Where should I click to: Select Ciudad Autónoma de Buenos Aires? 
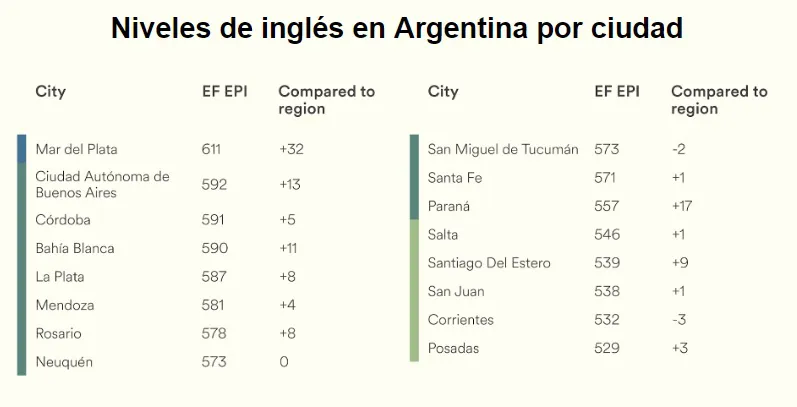coord(102,184)
